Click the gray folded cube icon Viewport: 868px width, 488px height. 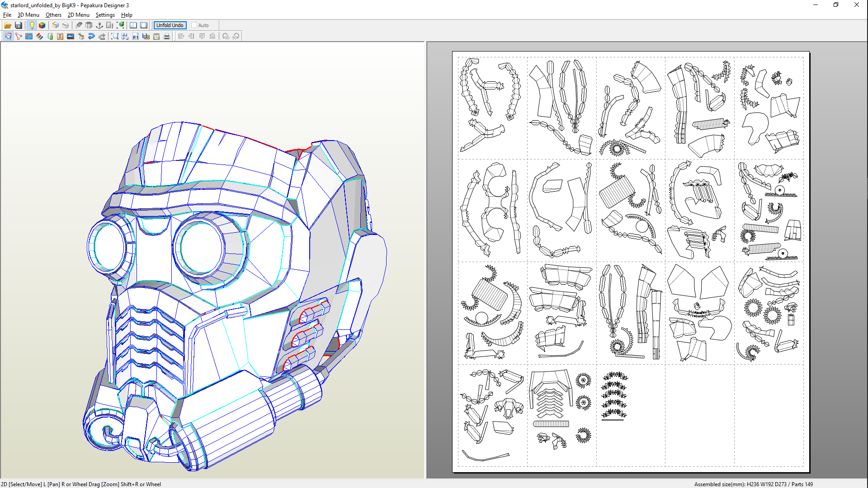coord(66,25)
